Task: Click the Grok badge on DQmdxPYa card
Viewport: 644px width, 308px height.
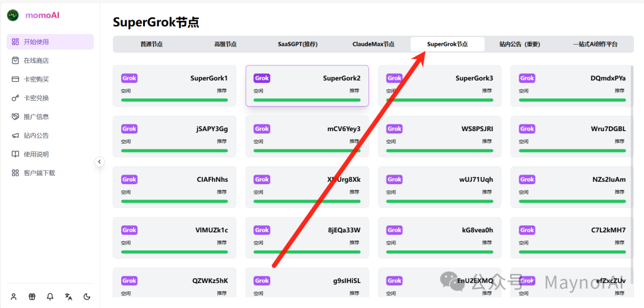Action: [527, 78]
